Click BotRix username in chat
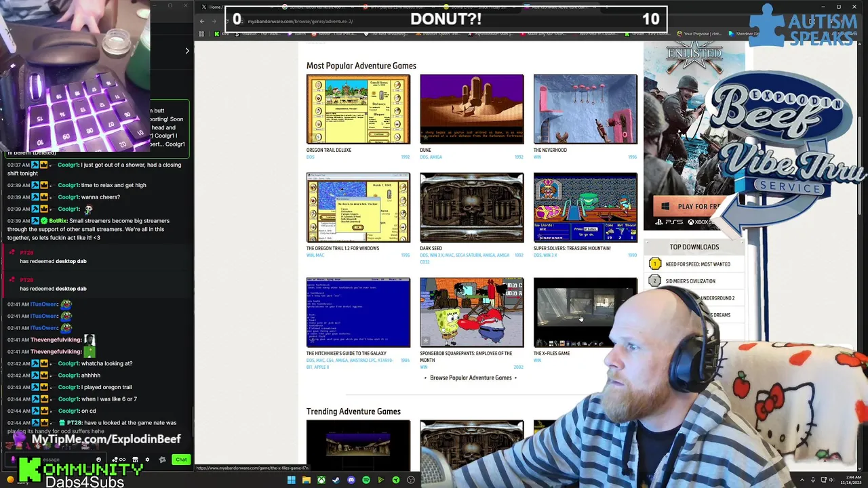This screenshot has height=488, width=868. (x=59, y=220)
